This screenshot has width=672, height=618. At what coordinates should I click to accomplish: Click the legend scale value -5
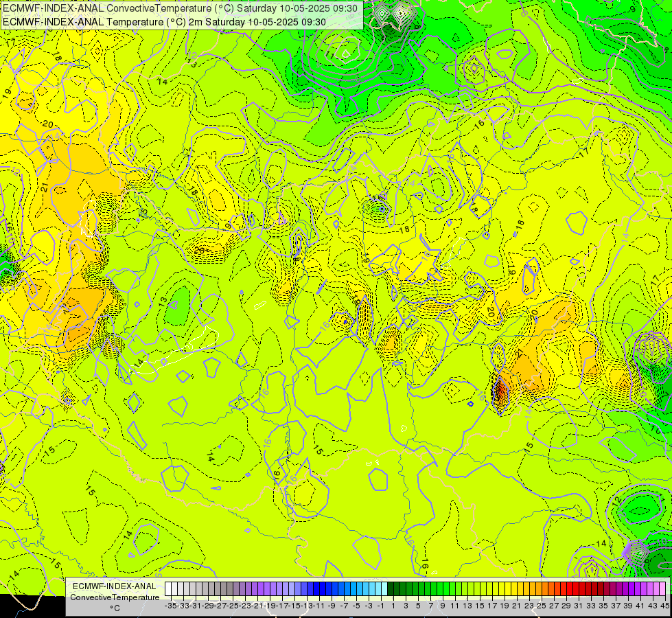356,606
